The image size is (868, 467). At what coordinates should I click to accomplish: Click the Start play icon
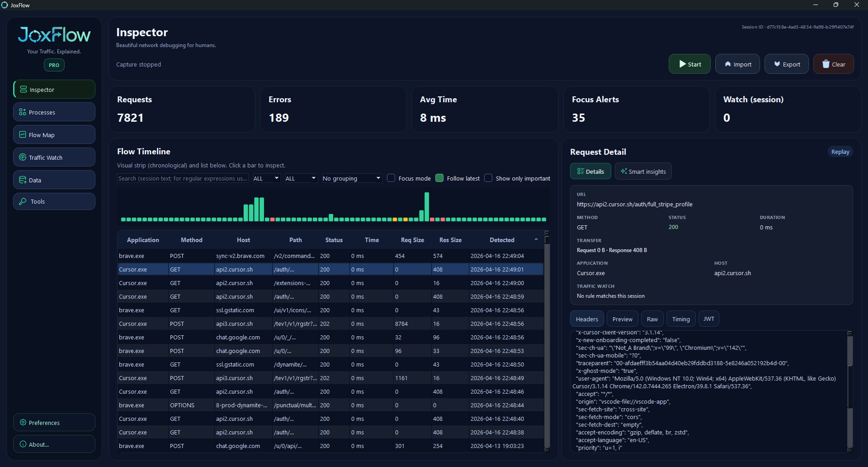(x=683, y=64)
